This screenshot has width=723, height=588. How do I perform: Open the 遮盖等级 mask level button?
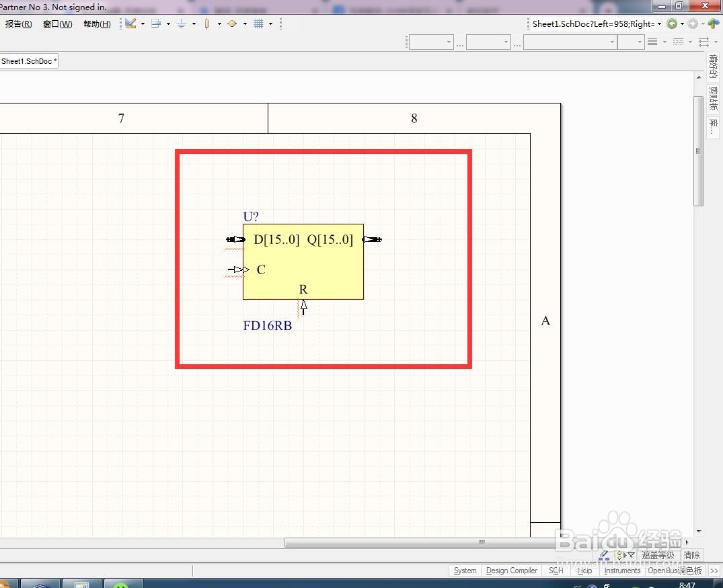pyautogui.click(x=658, y=555)
